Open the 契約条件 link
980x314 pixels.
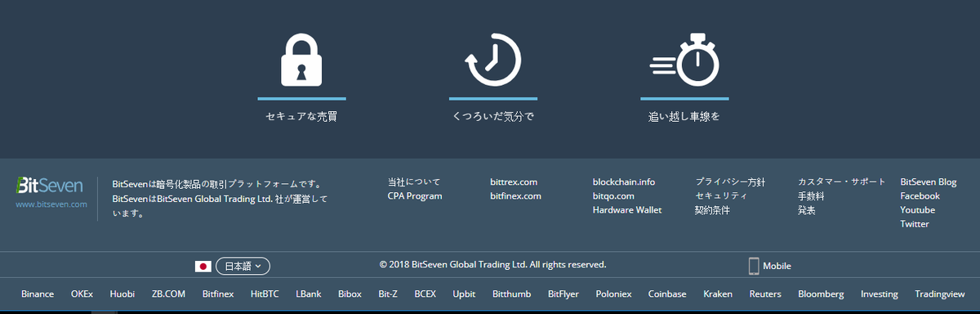[712, 210]
